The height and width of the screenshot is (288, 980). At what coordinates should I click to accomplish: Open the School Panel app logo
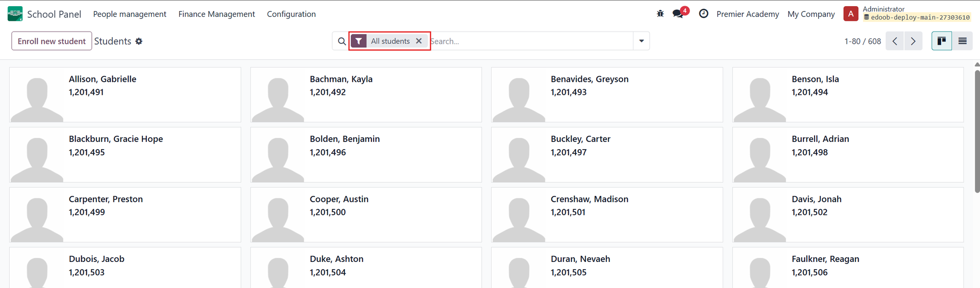15,14
